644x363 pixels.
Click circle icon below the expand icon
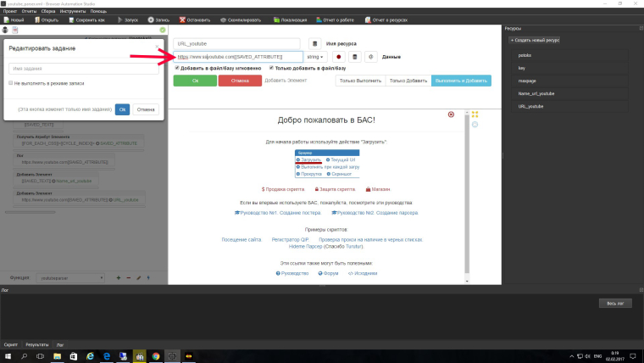[x=475, y=125]
